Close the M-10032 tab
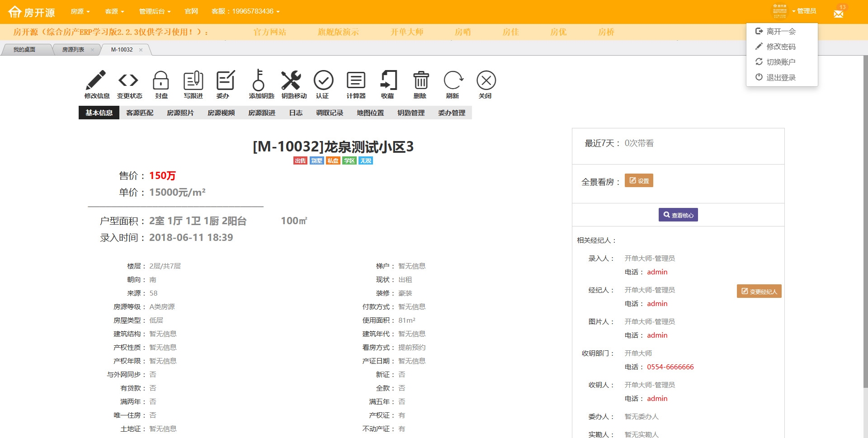 tap(141, 50)
